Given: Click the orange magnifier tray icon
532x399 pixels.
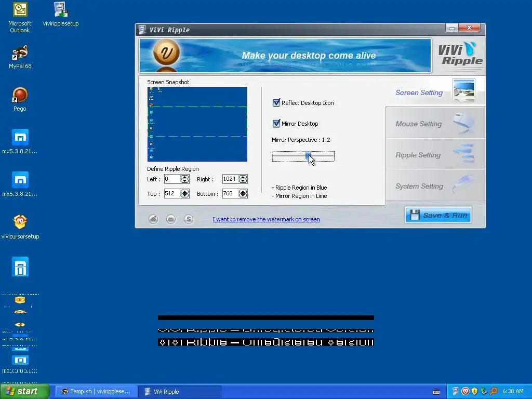Looking at the screenshot, I should pos(494,392).
